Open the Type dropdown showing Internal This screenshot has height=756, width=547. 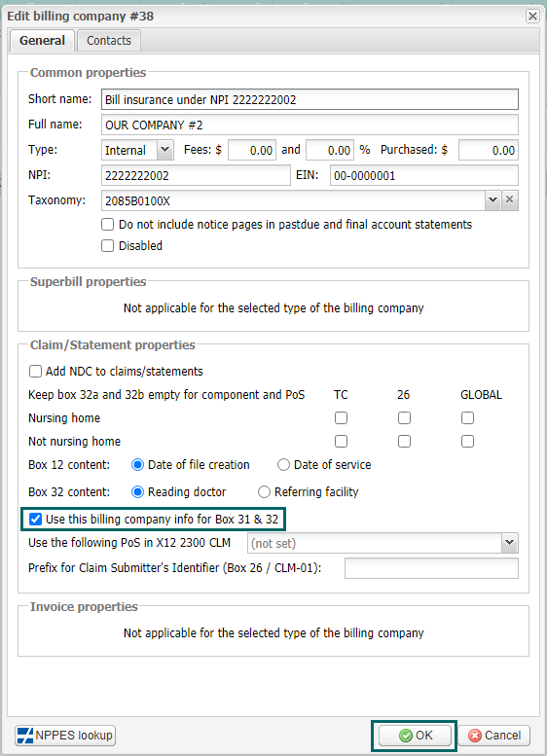click(x=164, y=150)
